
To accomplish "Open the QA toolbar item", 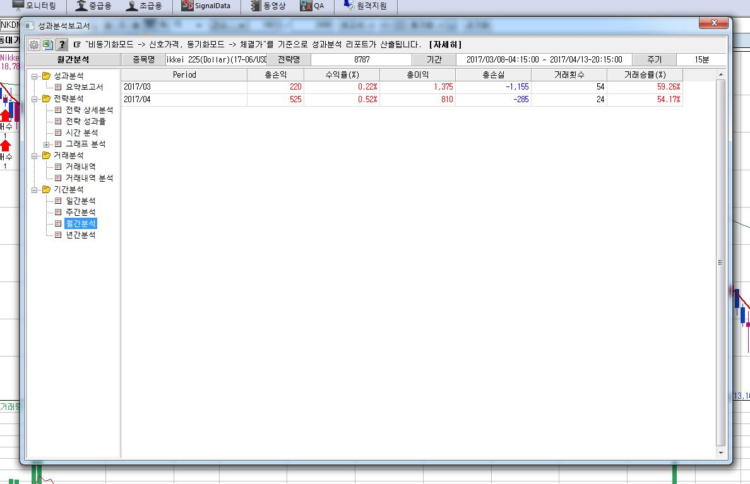I will tap(313, 6).
